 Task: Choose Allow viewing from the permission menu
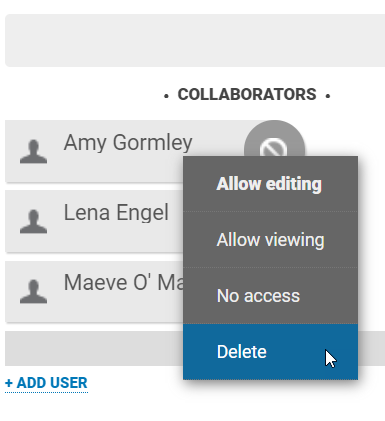coord(270,240)
